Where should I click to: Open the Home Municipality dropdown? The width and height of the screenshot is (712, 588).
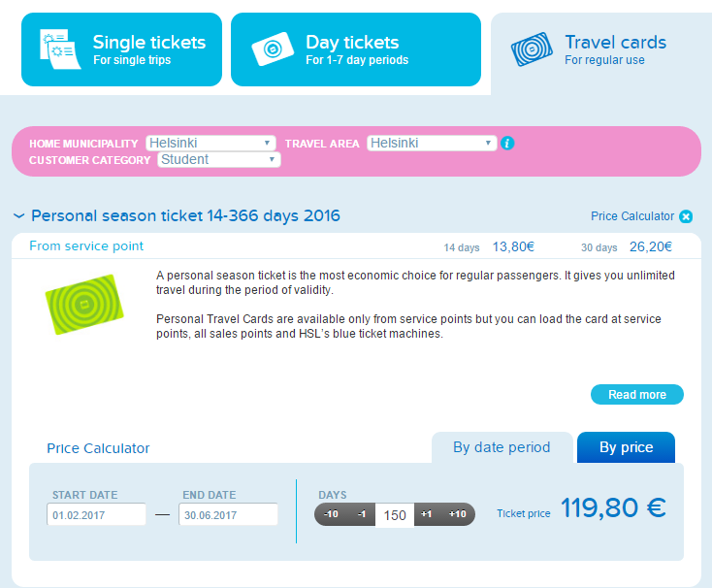coord(210,143)
